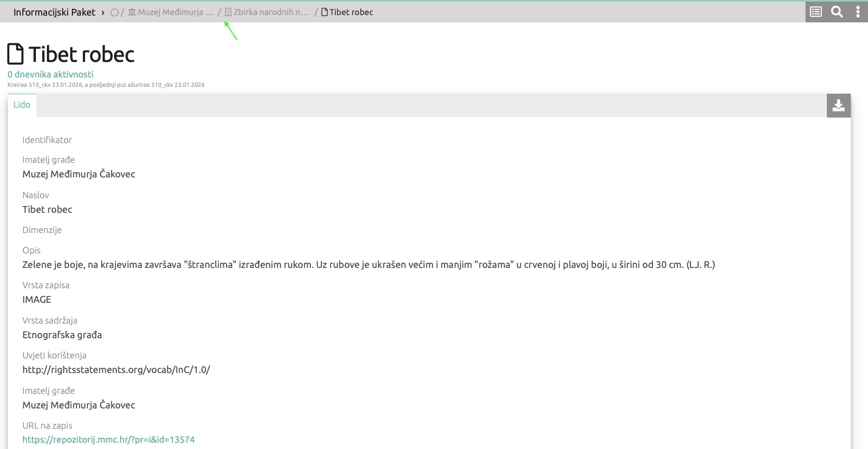This screenshot has height=449, width=868.
Task: Click the root circle breadcrumb icon
Action: point(115,12)
